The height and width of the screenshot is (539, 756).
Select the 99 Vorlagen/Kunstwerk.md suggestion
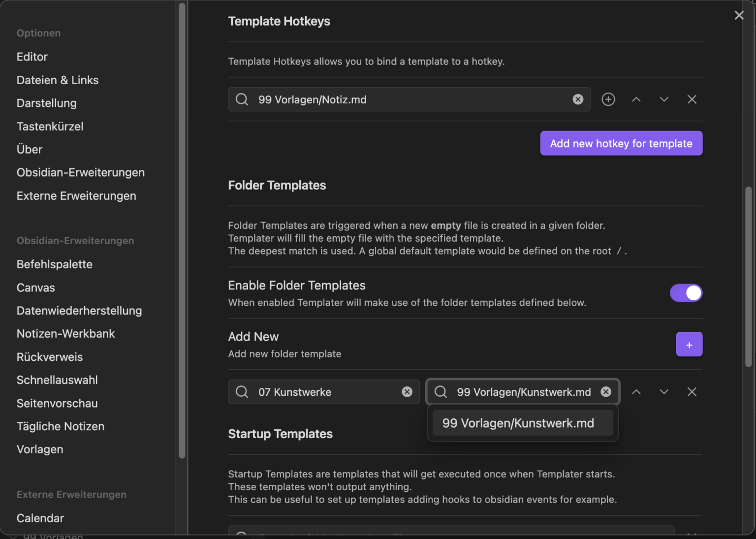point(523,423)
